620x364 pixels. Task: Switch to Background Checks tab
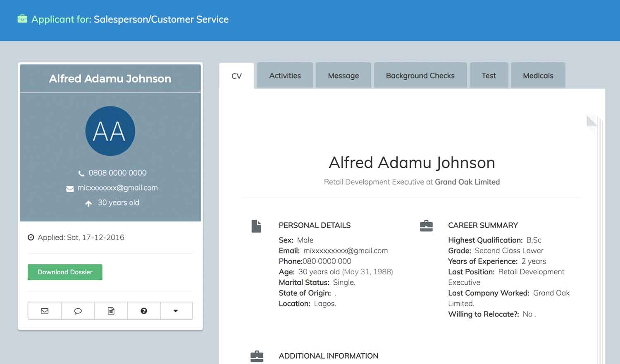click(x=420, y=75)
